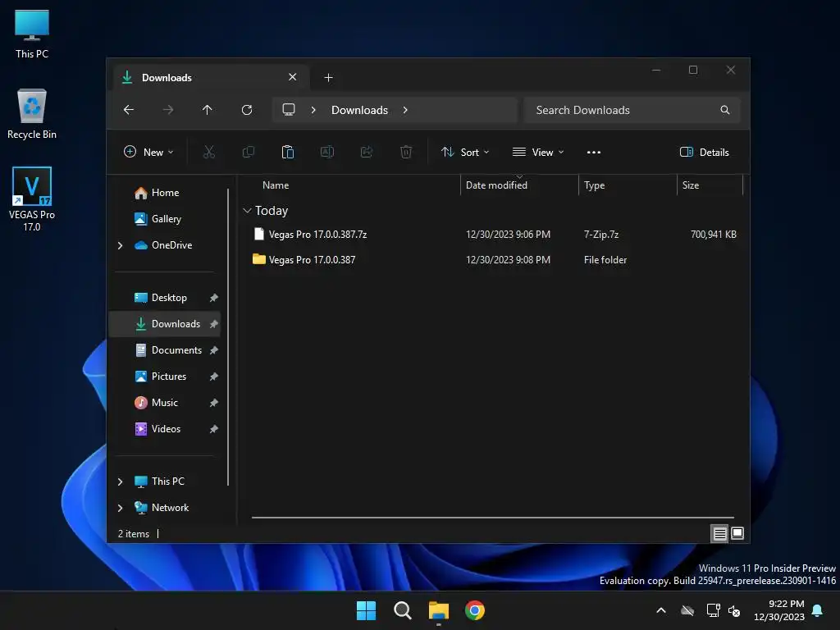Switch to large thumbnails view icon
Screen dimensions: 840x630
point(737,533)
